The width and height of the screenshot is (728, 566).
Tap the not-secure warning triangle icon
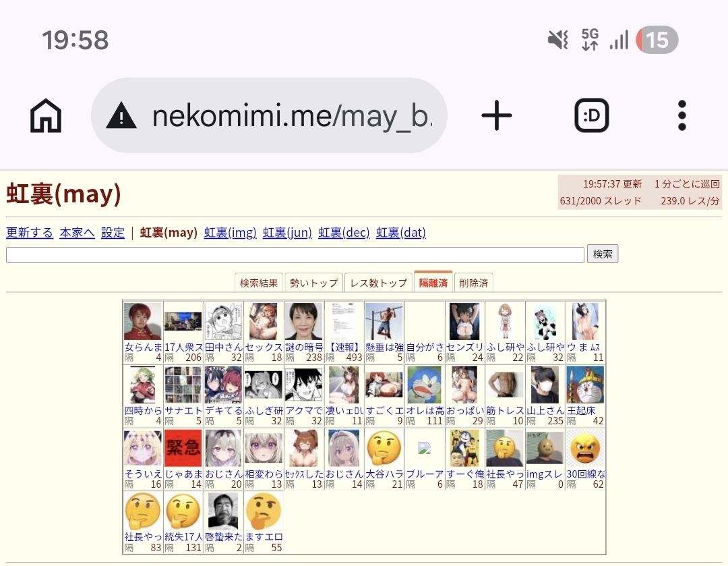click(x=121, y=116)
